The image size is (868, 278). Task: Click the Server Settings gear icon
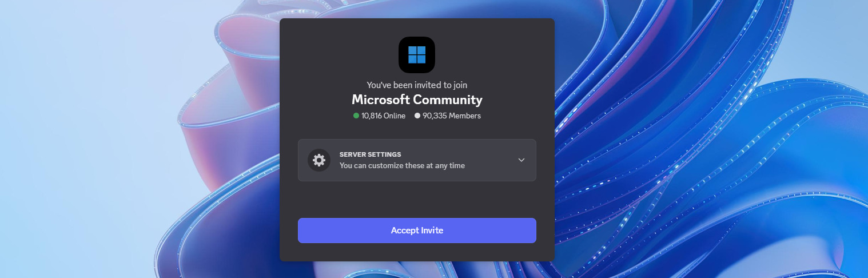pos(319,160)
